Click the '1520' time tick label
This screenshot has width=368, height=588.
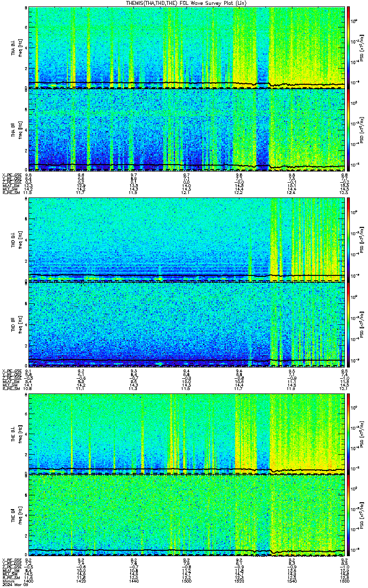point(239,582)
